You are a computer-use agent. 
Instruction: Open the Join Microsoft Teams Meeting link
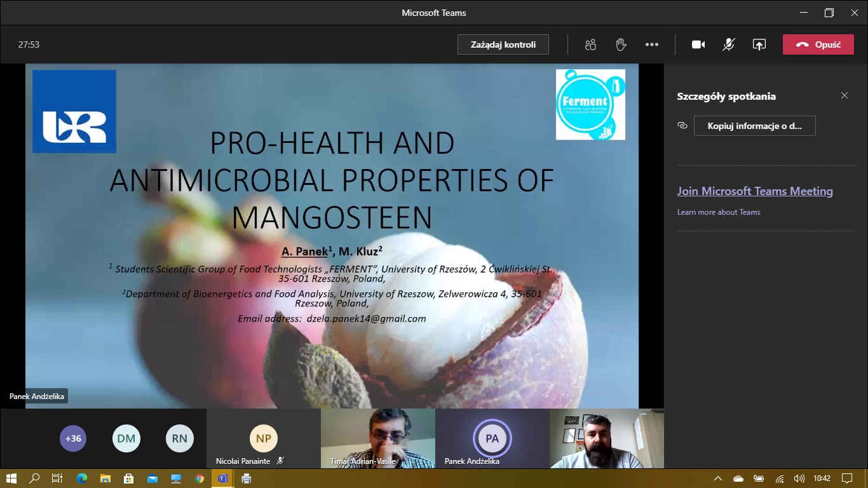(x=754, y=191)
